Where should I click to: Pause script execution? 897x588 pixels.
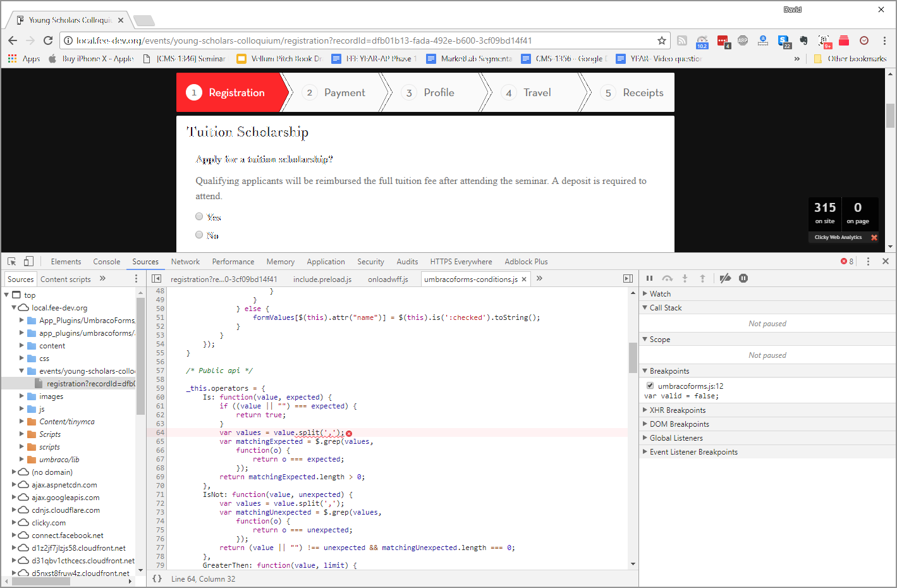pos(649,278)
